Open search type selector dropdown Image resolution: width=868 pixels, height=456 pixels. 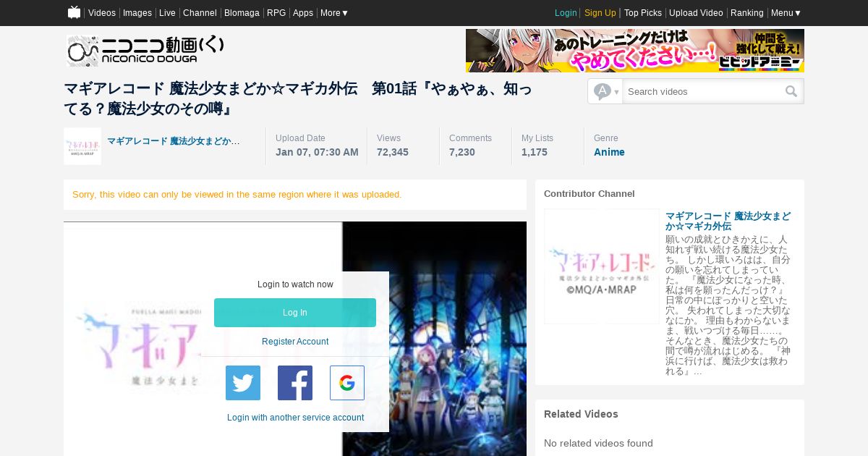point(605,91)
